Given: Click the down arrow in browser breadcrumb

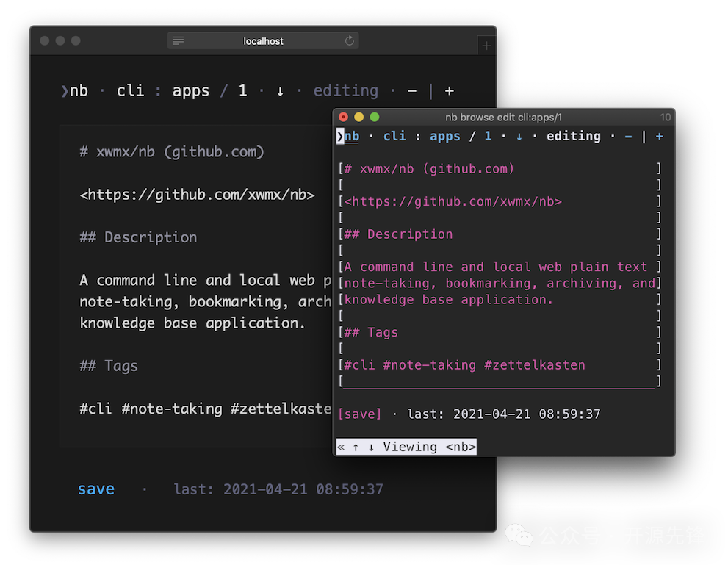Looking at the screenshot, I should 280,91.
